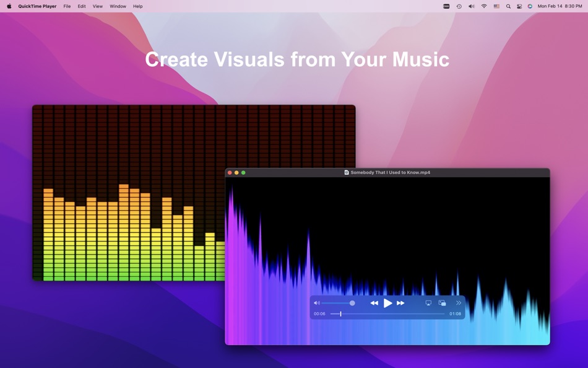
Task: Open Spotlight search
Action: pyautogui.click(x=508, y=6)
